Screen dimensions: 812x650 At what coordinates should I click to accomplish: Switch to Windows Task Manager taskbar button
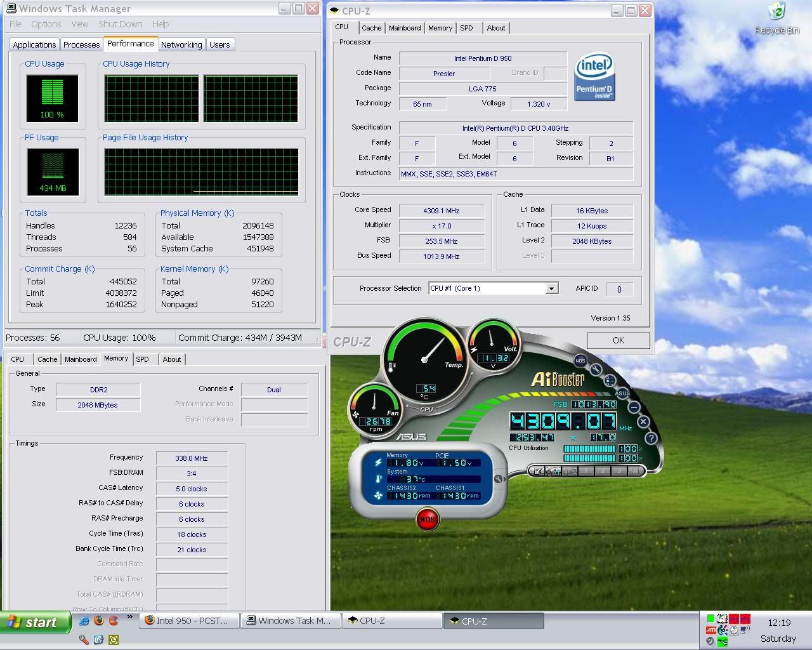[x=291, y=621]
